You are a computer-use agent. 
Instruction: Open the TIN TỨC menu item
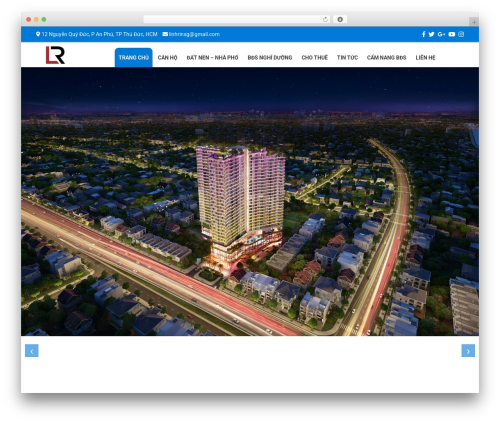347,58
